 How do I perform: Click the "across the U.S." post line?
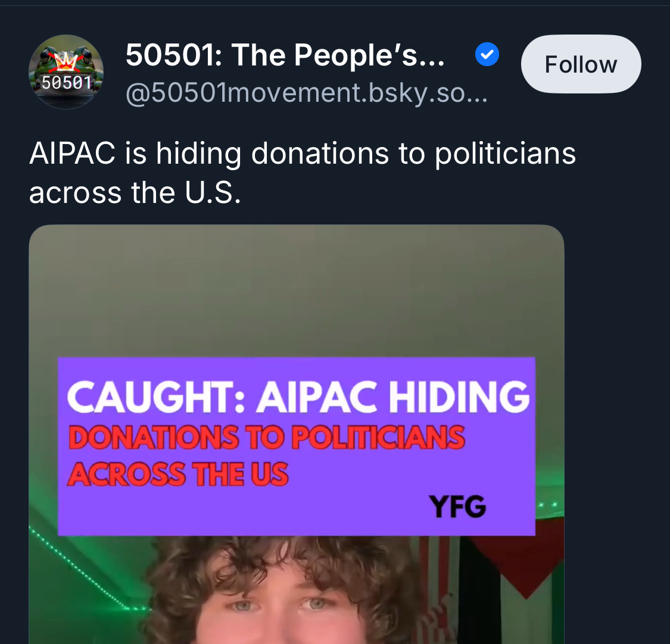point(135,193)
